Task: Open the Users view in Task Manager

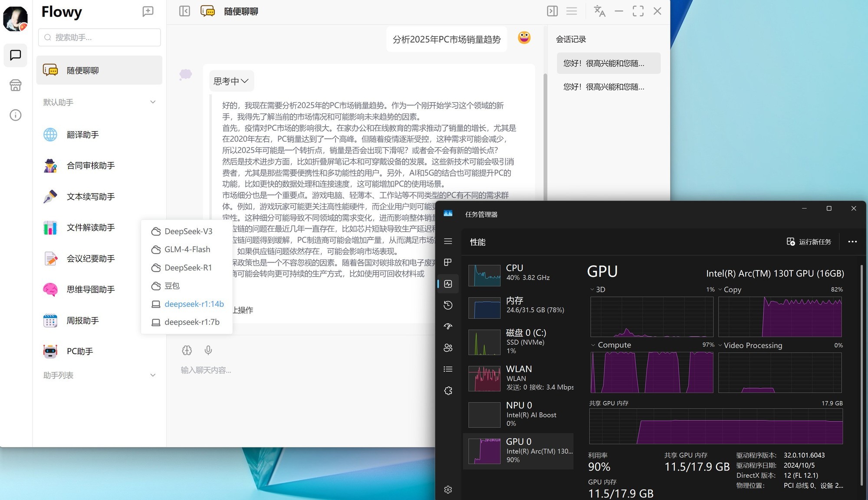Action: click(x=448, y=348)
